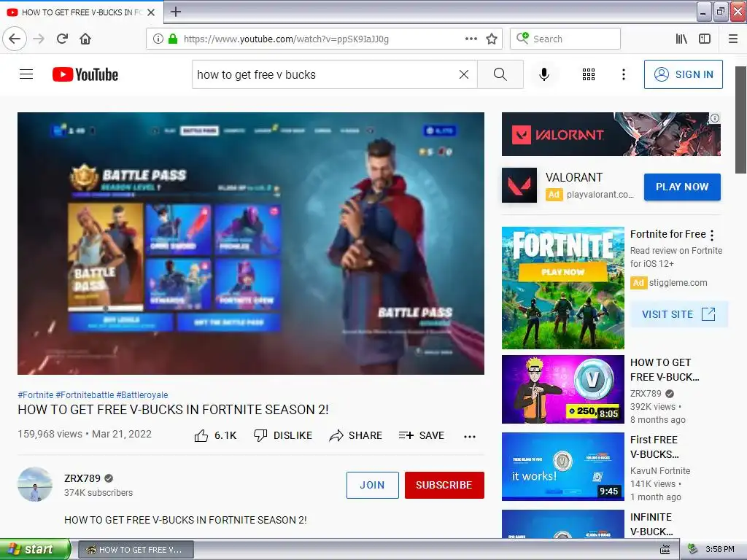Open the YouTube apps grid icon
The width and height of the screenshot is (747, 560).
[x=589, y=74]
